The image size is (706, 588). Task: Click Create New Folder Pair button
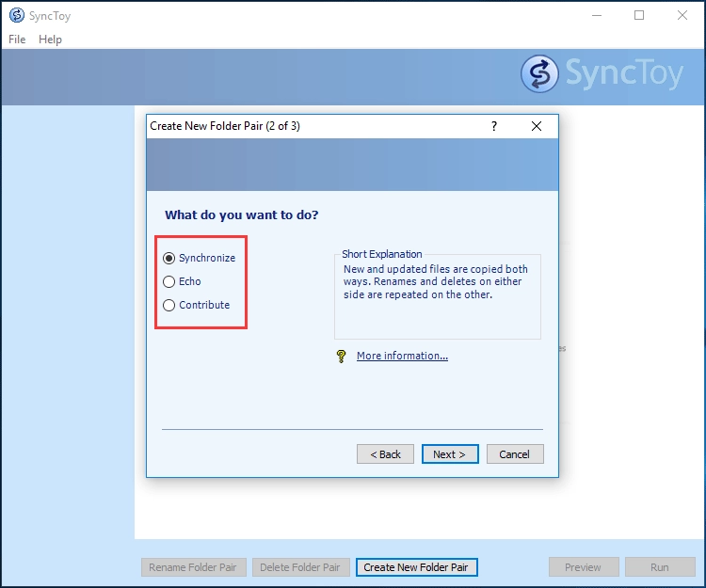click(416, 567)
